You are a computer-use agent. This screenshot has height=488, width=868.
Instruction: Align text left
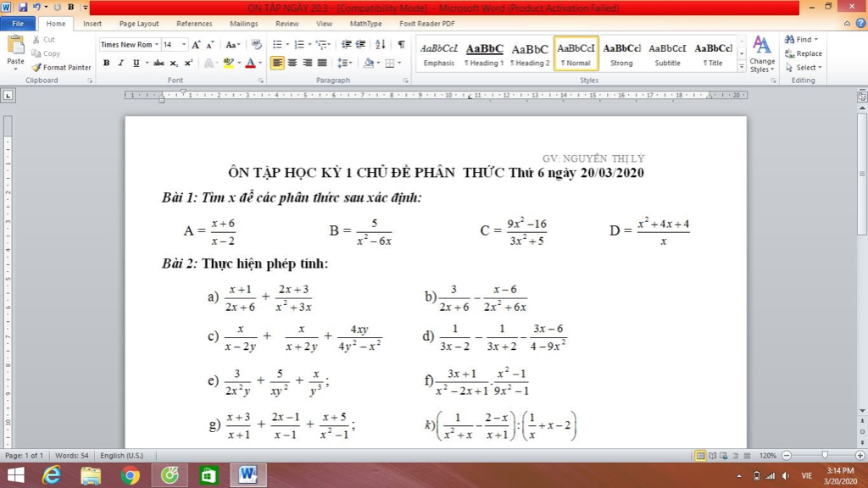coord(277,63)
